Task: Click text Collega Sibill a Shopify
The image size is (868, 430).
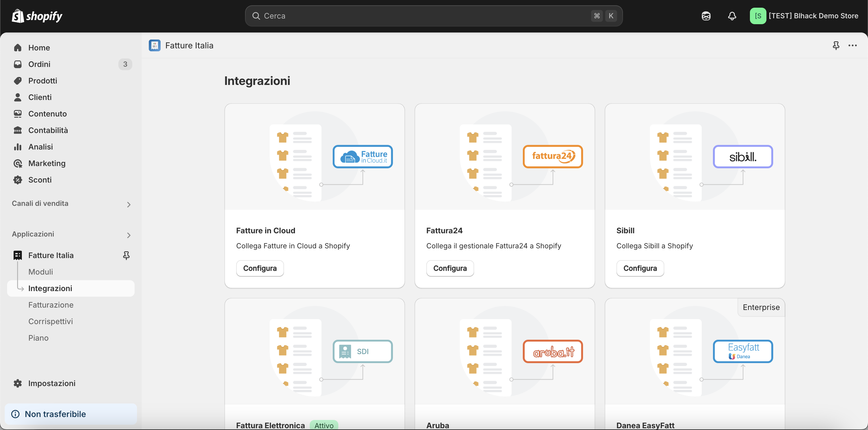Action: click(654, 246)
